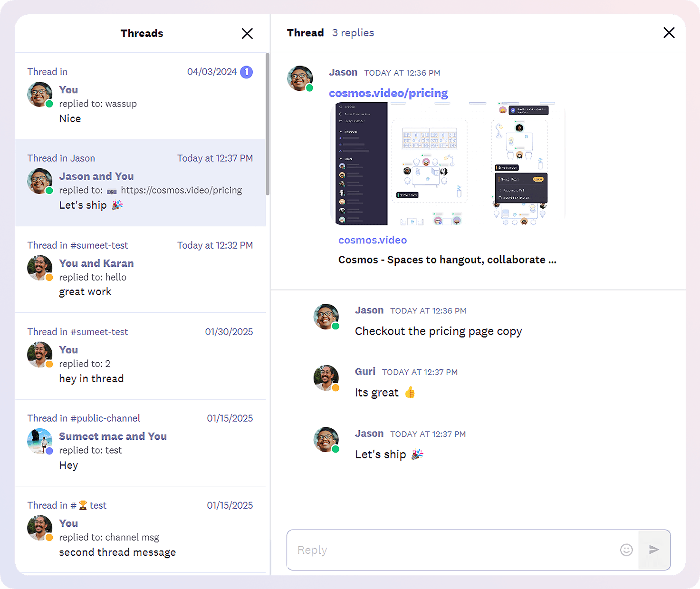Open the cosmos.video link under preview
This screenshot has width=700, height=589.
coord(372,241)
